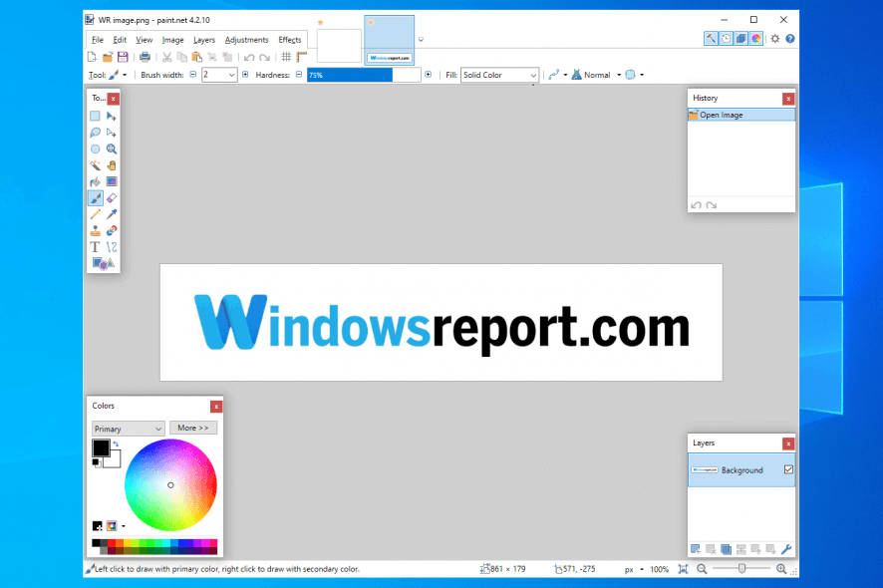883x588 pixels.
Task: Select the Shapes tool
Action: pyautogui.click(x=103, y=263)
